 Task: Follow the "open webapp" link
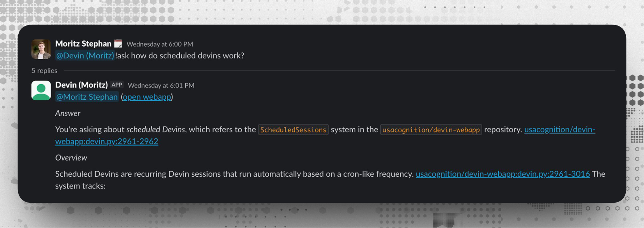pos(147,97)
